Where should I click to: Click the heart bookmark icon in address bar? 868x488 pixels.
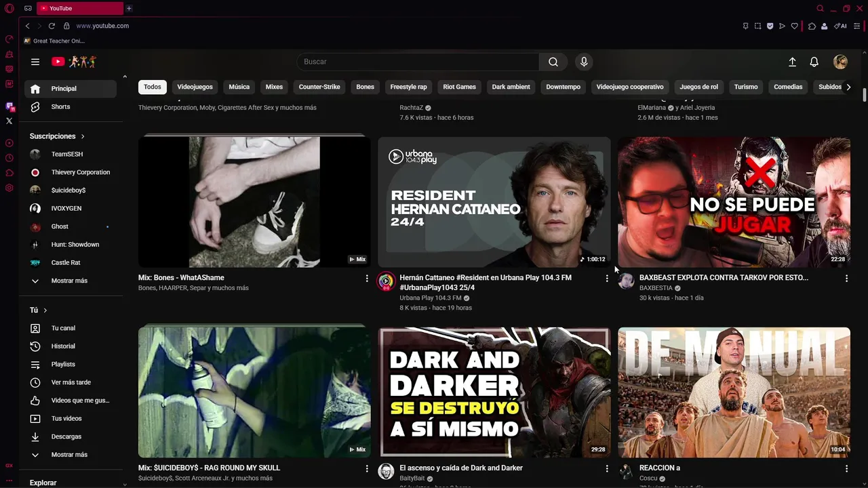tap(794, 26)
